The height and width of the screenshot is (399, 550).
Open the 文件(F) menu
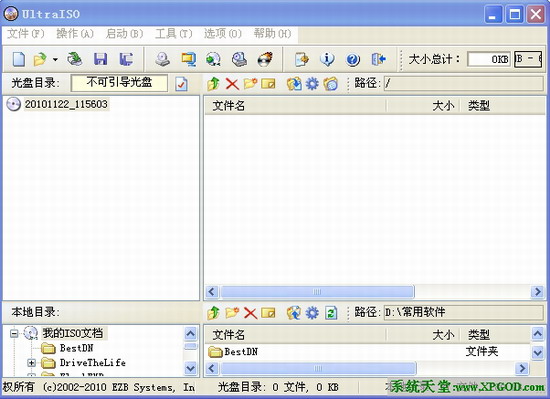coord(26,34)
